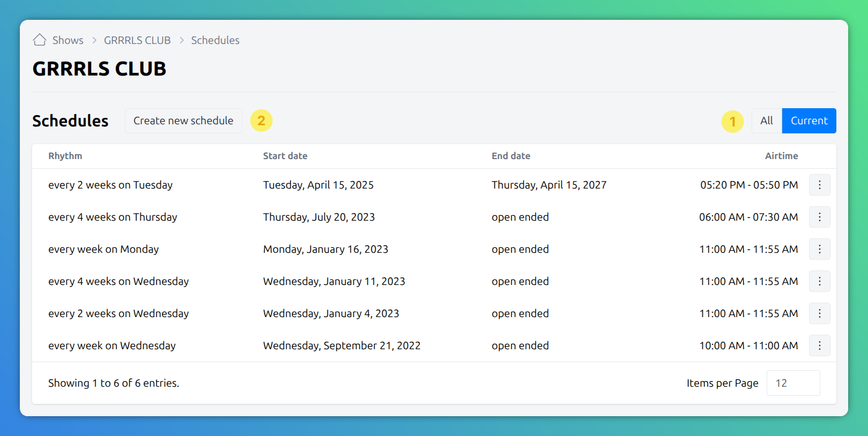This screenshot has width=868, height=436.
Task: Click '06:00 AM - 07:30 AM' airtime
Action: tap(748, 217)
